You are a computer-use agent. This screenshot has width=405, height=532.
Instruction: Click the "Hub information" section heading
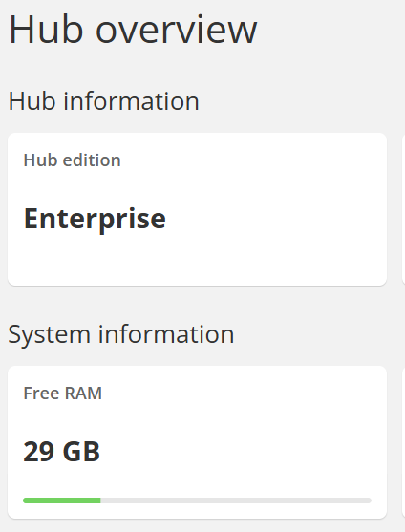pos(104,101)
